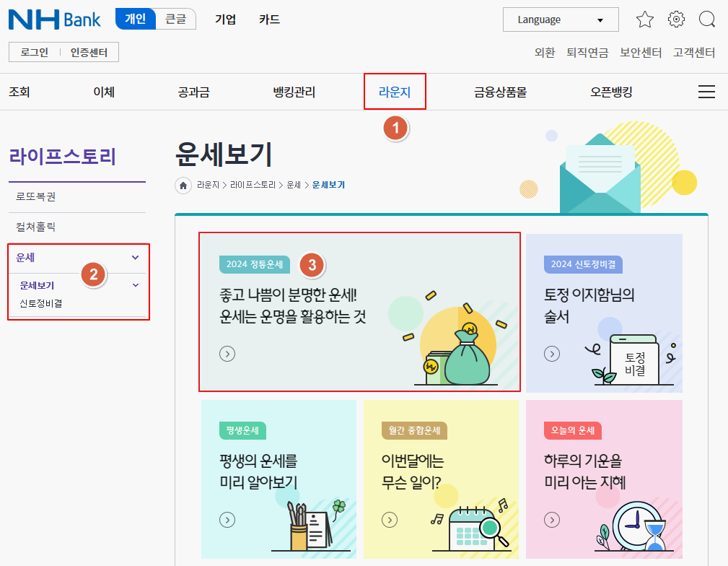Click the 평생운세 tag label
728x566 pixels.
tap(242, 430)
